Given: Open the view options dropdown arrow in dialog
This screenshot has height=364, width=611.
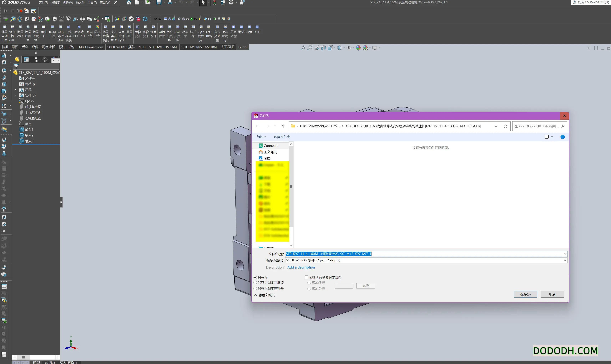Looking at the screenshot, I should click(552, 137).
